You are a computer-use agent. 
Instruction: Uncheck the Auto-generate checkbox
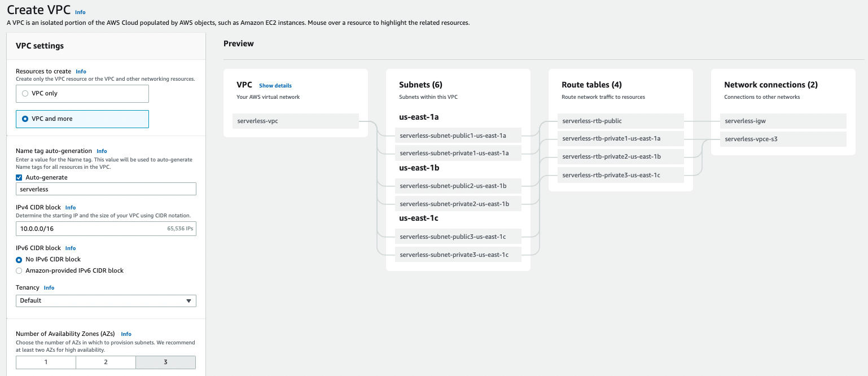18,177
